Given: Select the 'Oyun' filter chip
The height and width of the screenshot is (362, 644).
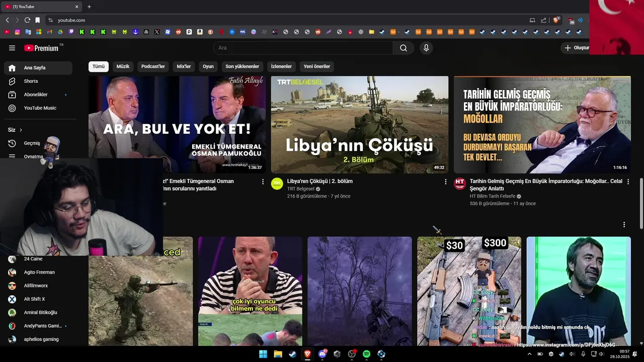Looking at the screenshot, I should (x=208, y=66).
